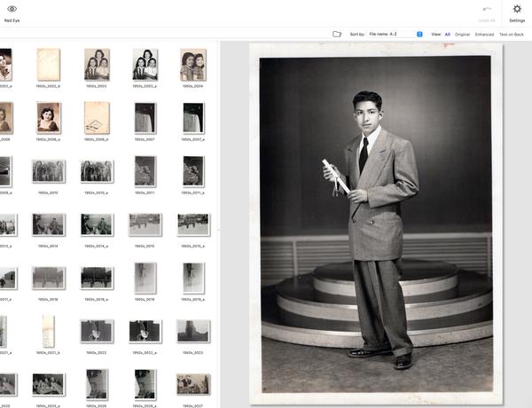This screenshot has width=532, height=408.
Task: Open the folder icon beside Sort by
Action: tap(337, 34)
